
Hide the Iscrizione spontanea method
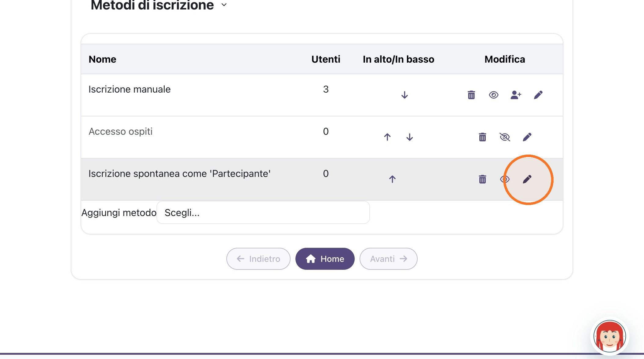click(x=505, y=179)
